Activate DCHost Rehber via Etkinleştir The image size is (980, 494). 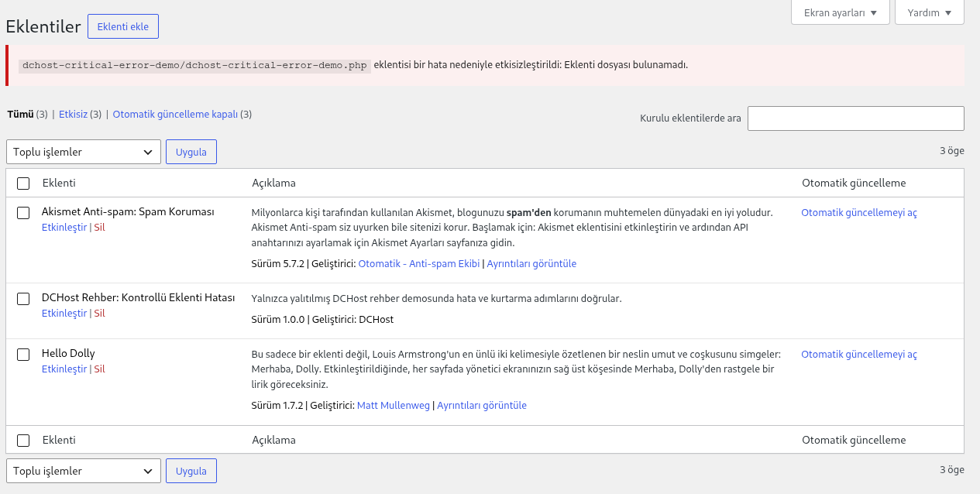pos(64,314)
